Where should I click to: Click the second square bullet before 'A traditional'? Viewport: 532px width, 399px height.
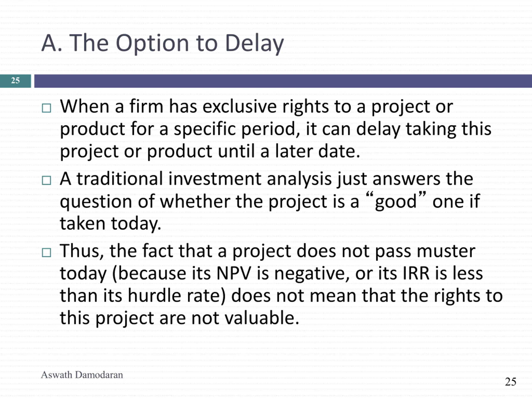(x=46, y=180)
